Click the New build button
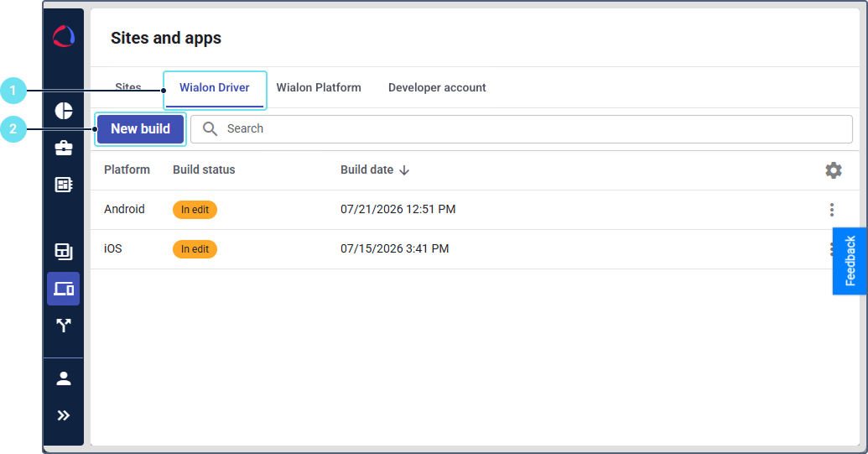 [141, 129]
